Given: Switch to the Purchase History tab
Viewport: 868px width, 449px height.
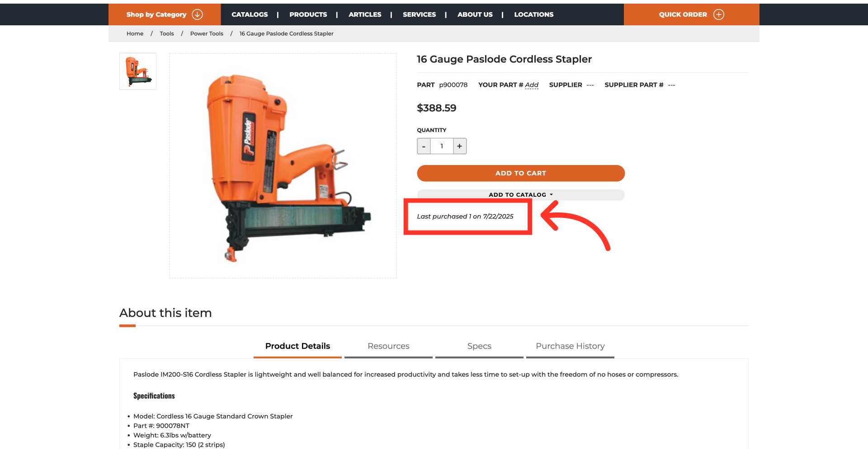Looking at the screenshot, I should click(570, 346).
